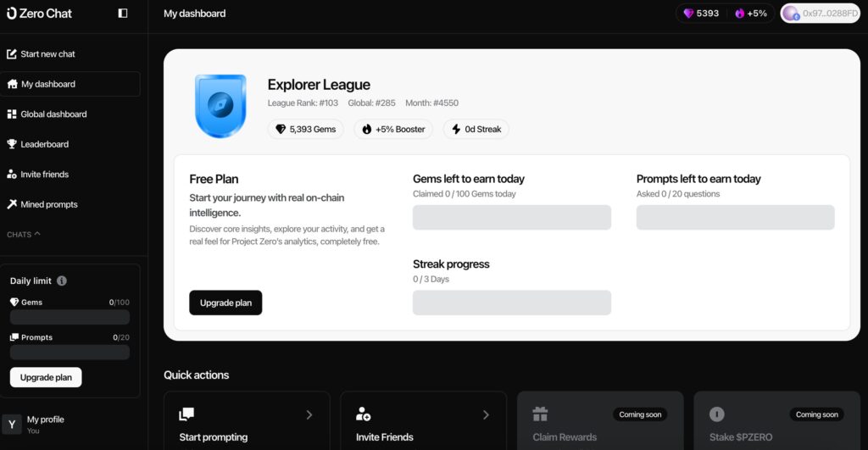Open Invite Friends card arrow
The image size is (868, 450).
tap(486, 414)
